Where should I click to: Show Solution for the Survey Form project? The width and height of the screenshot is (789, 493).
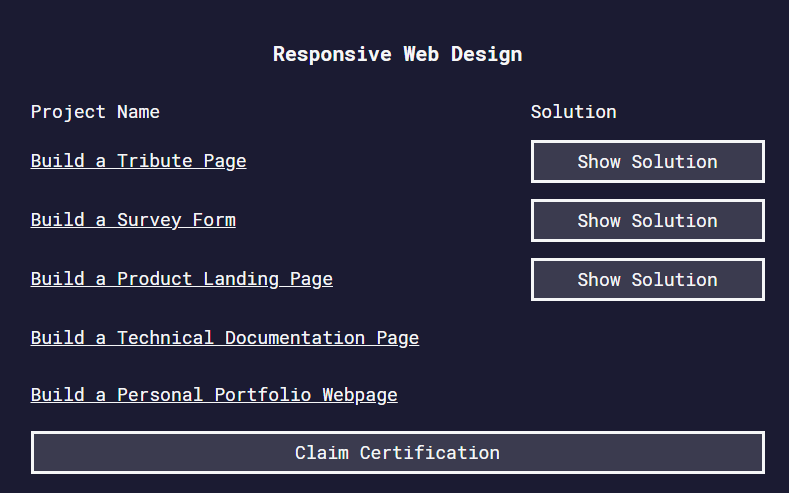click(x=648, y=220)
